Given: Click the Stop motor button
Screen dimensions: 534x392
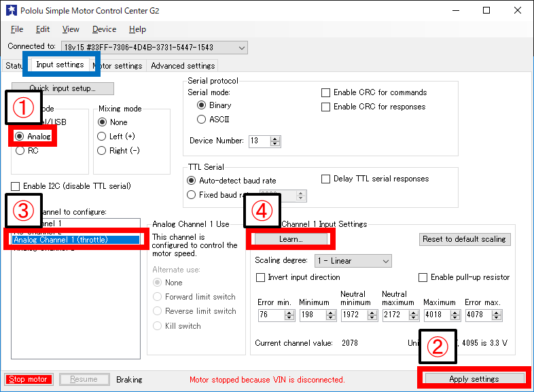Looking at the screenshot, I should 29,379.
